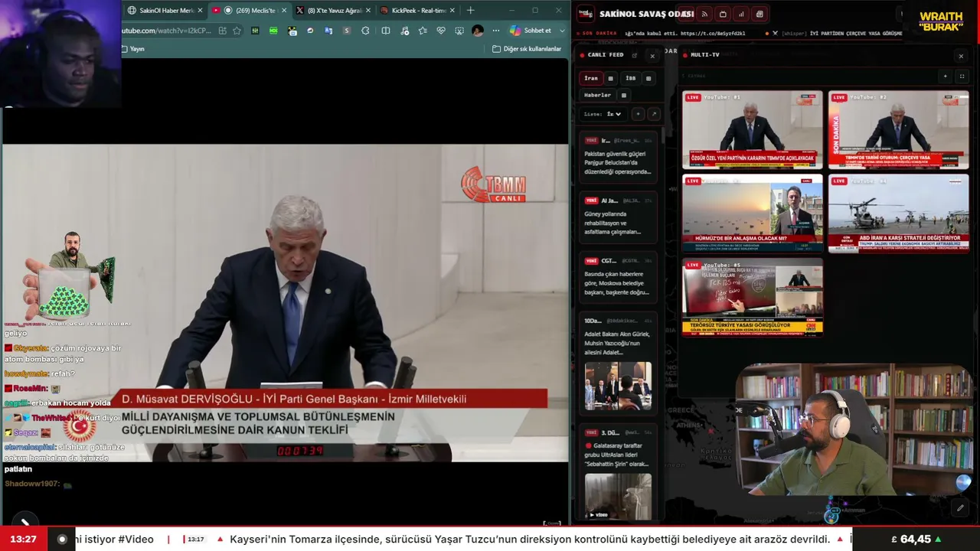Open the TV icon in Savaş Odası header
Image resolution: width=980 pixels, height=551 pixels.
(723, 14)
